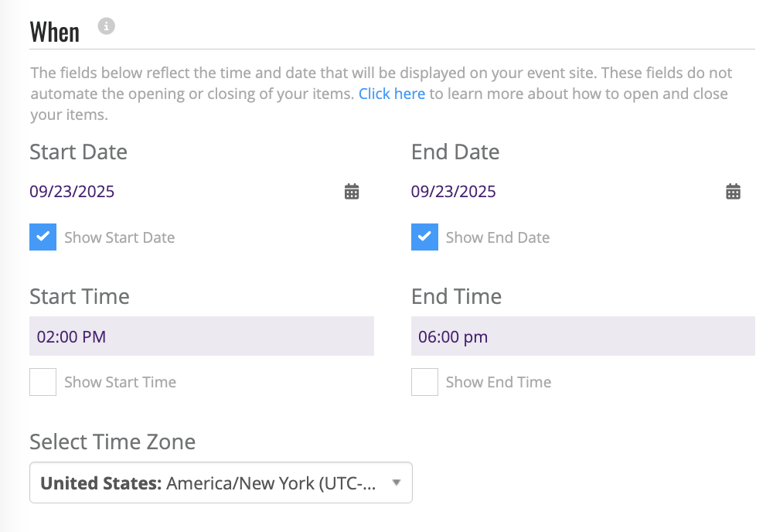Uncheck the Show End Date checkbox
Viewport: 773px width, 532px height.
(424, 237)
